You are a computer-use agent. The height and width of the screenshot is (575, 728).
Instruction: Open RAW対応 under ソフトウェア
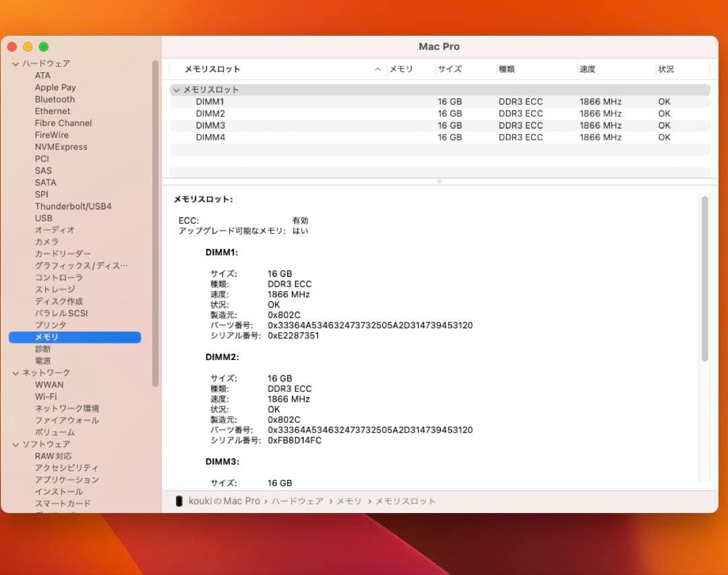click(51, 456)
